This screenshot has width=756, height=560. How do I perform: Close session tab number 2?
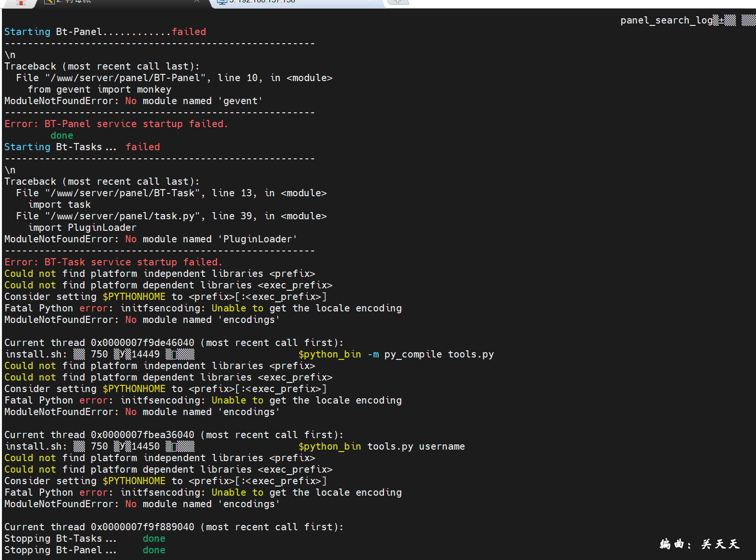pos(197,1)
